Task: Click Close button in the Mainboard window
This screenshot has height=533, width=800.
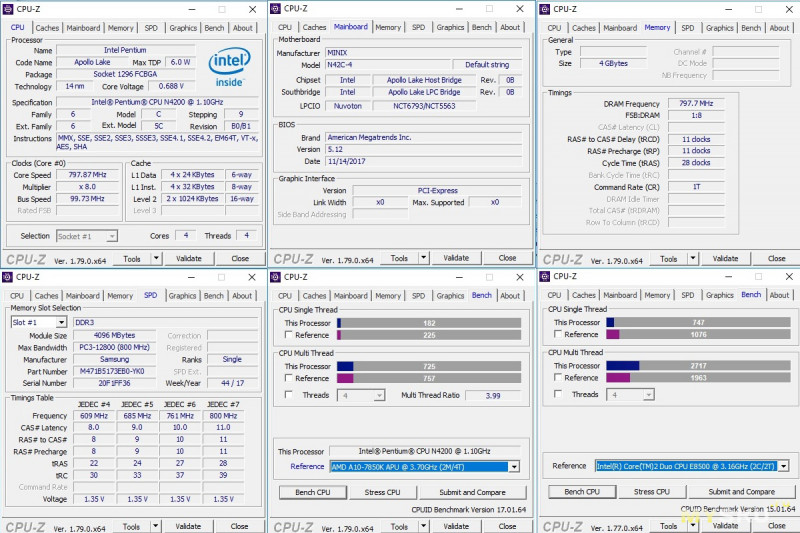Action: click(507, 258)
